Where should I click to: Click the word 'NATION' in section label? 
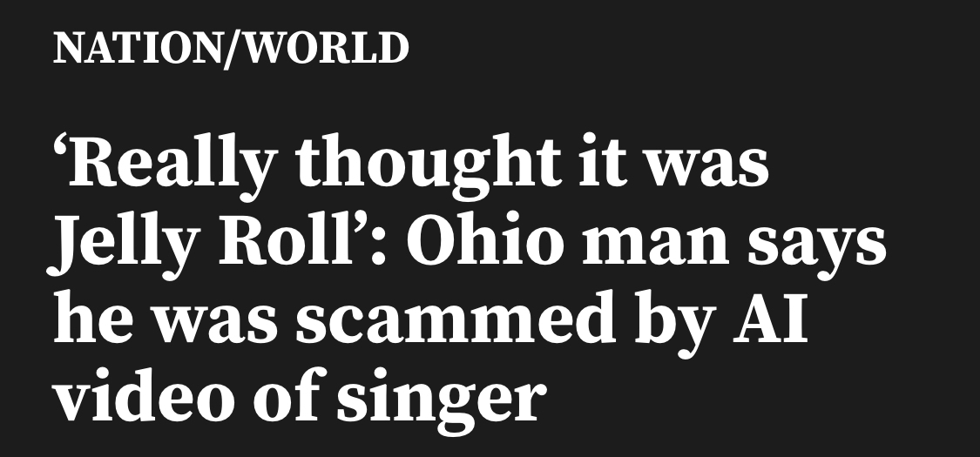[x=135, y=49]
